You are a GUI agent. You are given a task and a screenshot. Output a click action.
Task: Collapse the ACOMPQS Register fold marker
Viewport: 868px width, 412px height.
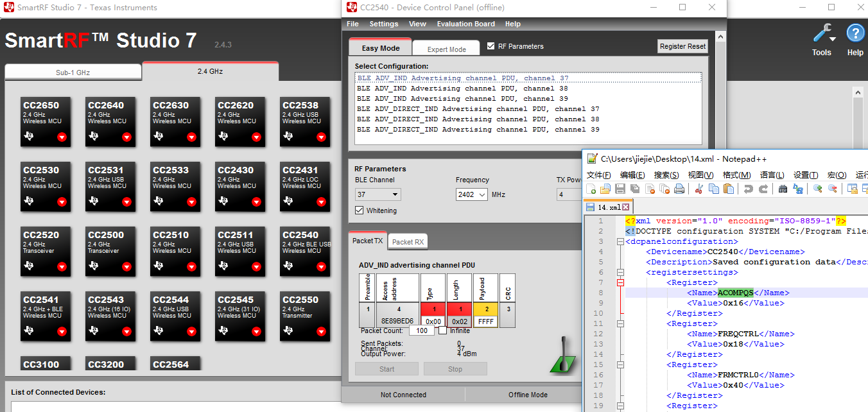point(620,282)
